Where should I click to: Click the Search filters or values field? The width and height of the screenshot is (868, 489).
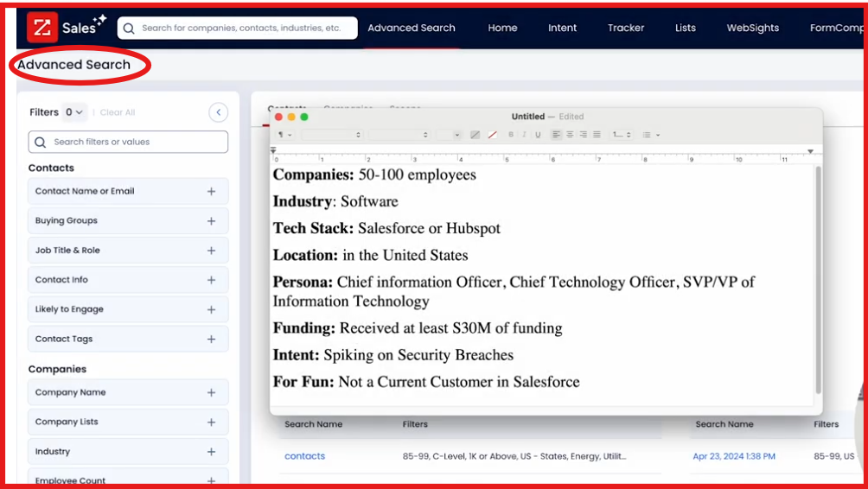(x=128, y=143)
